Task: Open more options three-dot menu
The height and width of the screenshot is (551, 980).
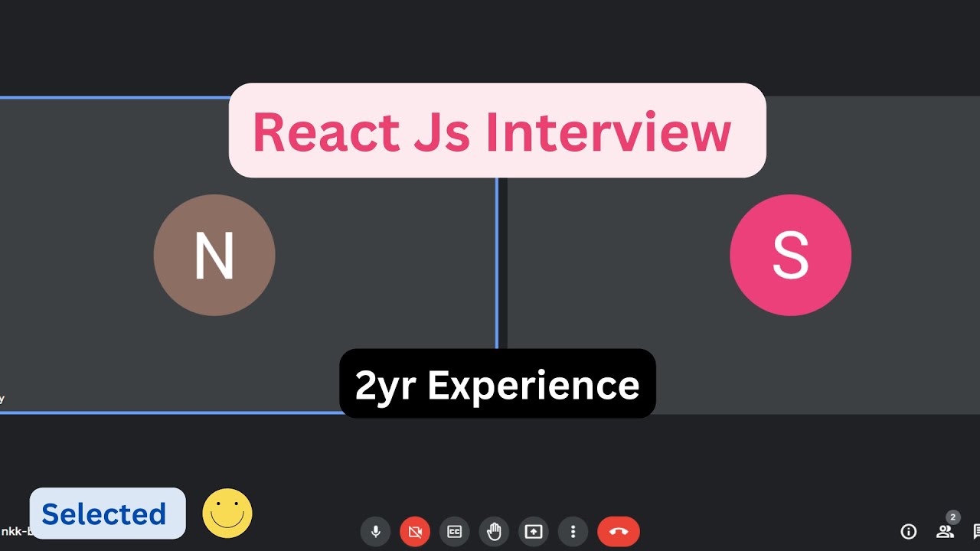Action: coord(573,531)
